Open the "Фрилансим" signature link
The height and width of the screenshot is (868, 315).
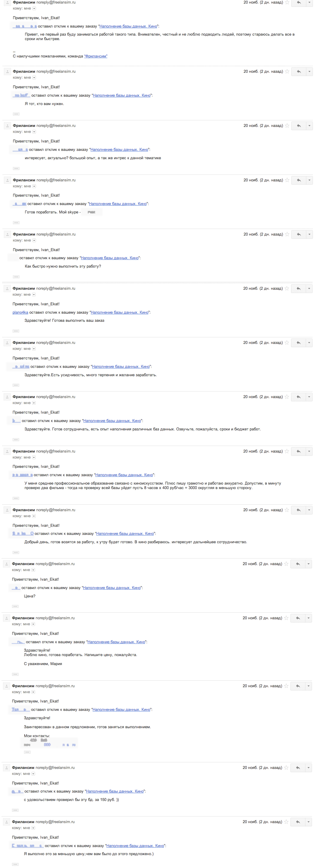pyautogui.click(x=95, y=56)
